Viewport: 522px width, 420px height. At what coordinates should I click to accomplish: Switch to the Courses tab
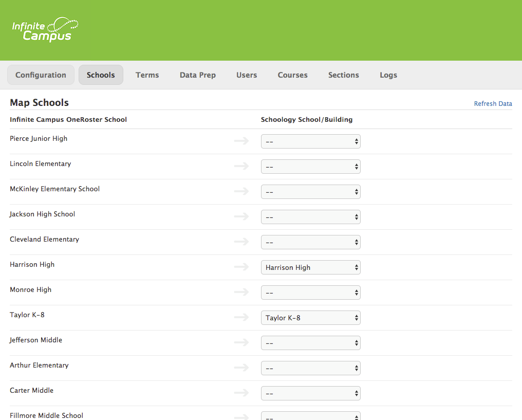click(292, 75)
